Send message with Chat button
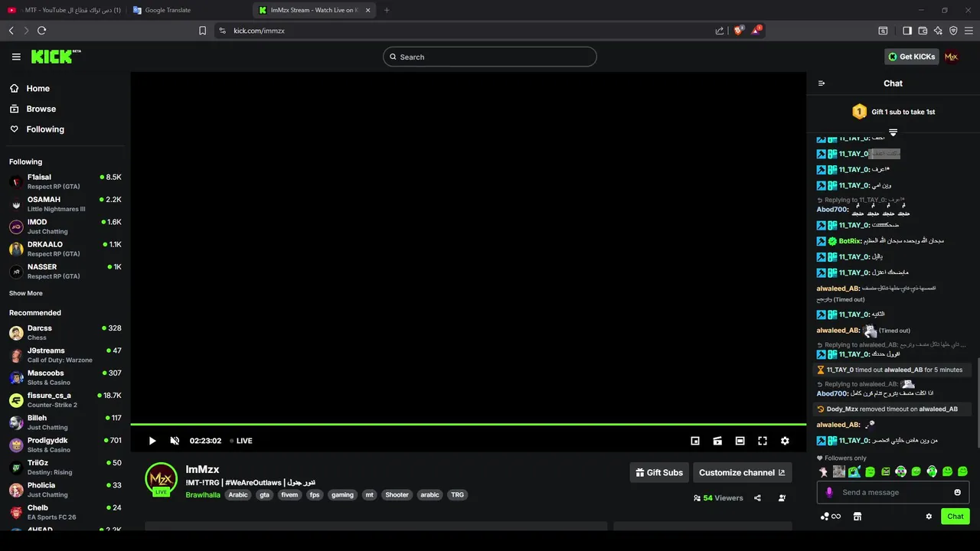This screenshot has width=980, height=551. point(955,517)
